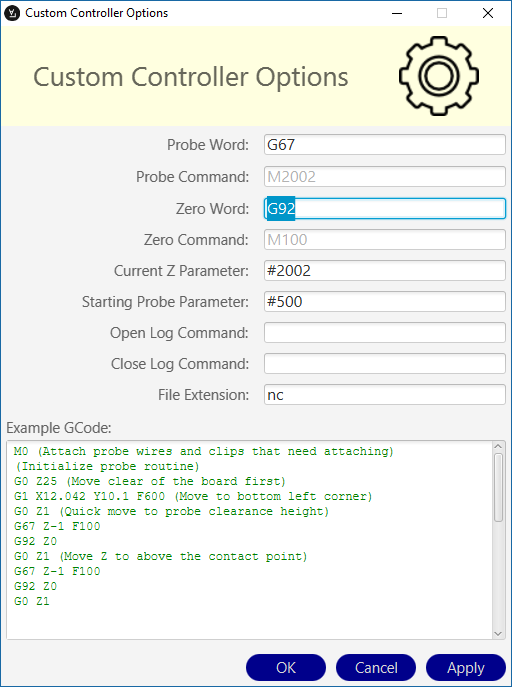The image size is (512, 687).
Task: Click the Starting Probe Parameter field #500
Action: click(x=385, y=301)
